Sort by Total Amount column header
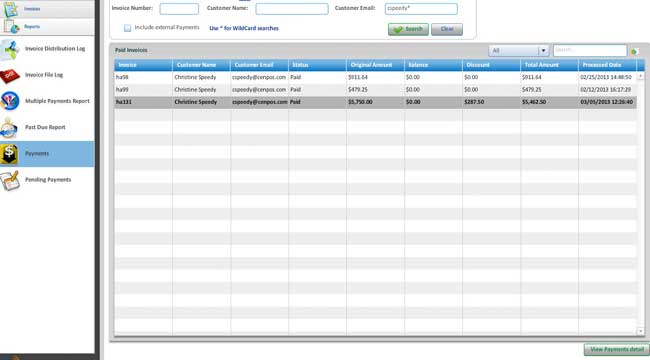The width and height of the screenshot is (650, 360). click(550, 65)
